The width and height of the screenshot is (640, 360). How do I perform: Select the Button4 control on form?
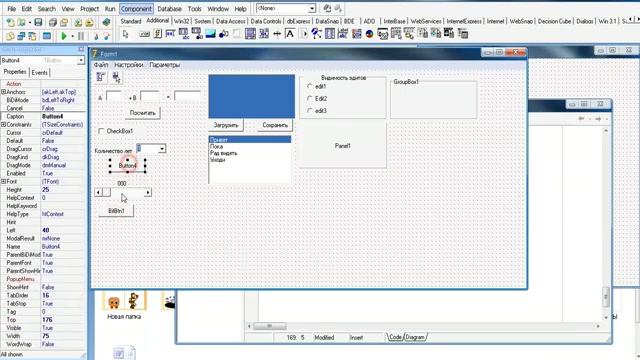127,165
